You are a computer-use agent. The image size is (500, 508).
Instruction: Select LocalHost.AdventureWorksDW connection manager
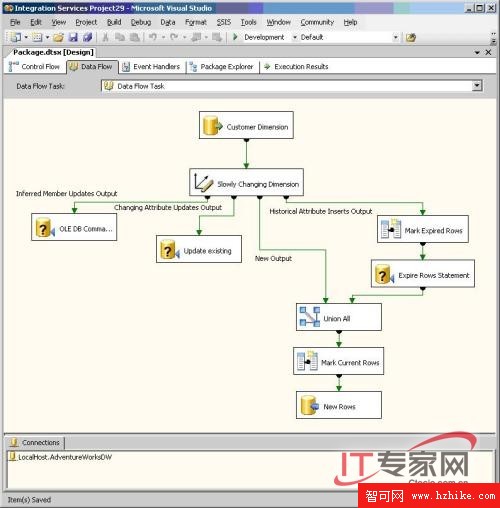(x=61, y=457)
